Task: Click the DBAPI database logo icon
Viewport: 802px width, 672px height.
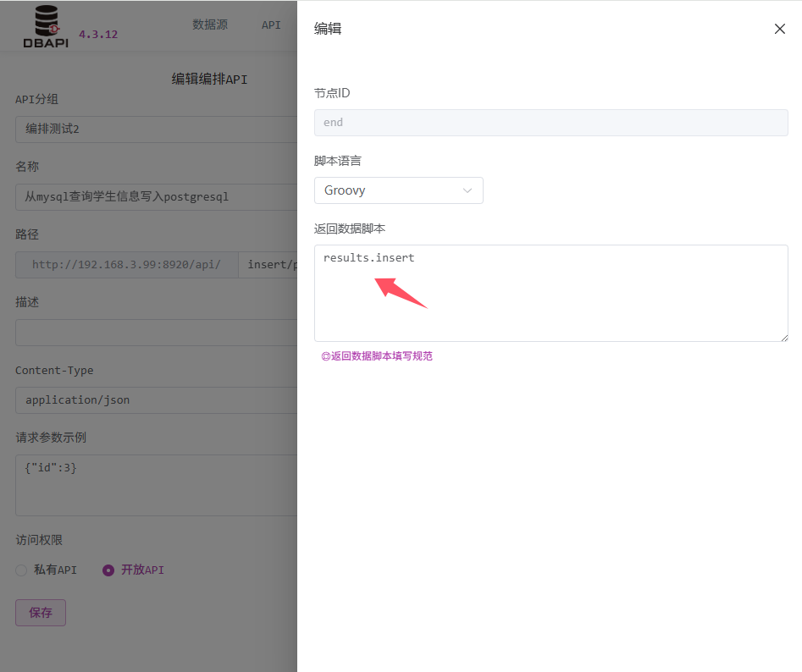Action: coord(47,25)
